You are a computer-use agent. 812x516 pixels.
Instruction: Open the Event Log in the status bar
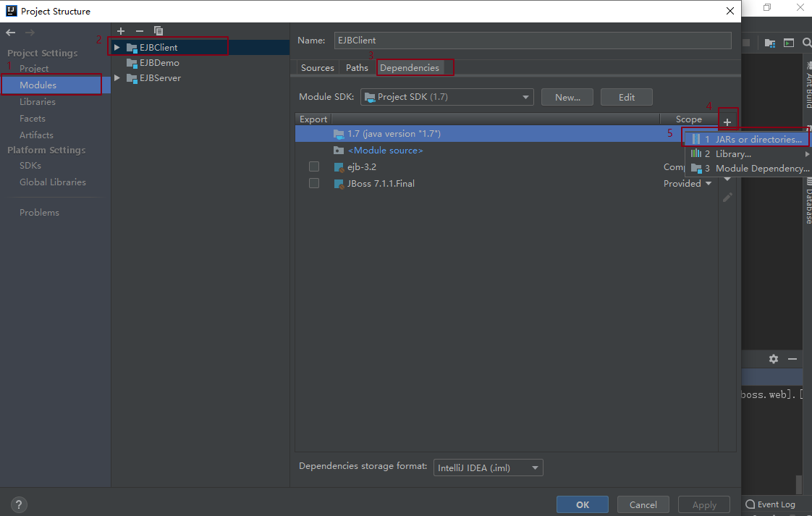[770, 504]
